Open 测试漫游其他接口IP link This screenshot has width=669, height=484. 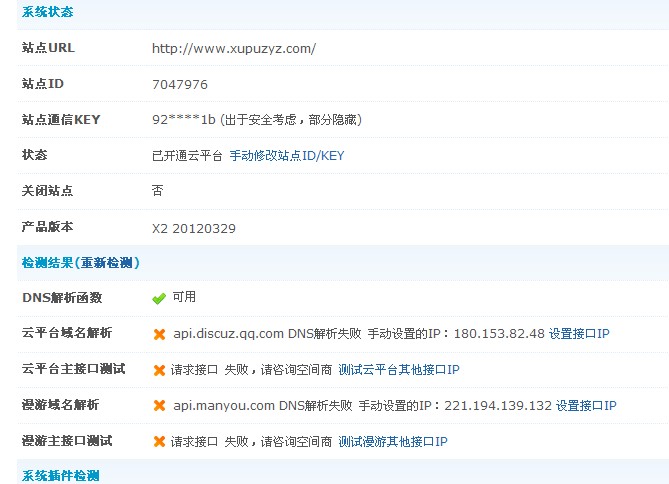point(393,441)
